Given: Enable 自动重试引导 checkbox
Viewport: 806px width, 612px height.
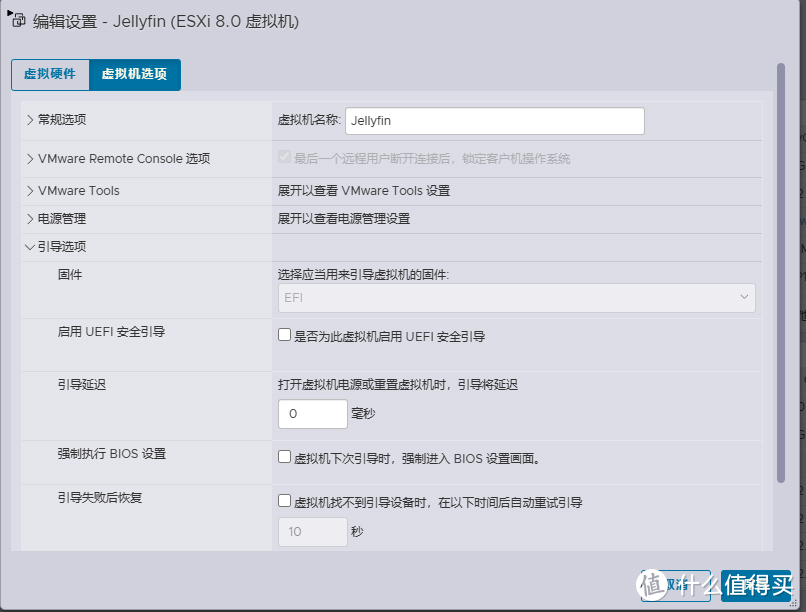Looking at the screenshot, I should pyautogui.click(x=284, y=501).
